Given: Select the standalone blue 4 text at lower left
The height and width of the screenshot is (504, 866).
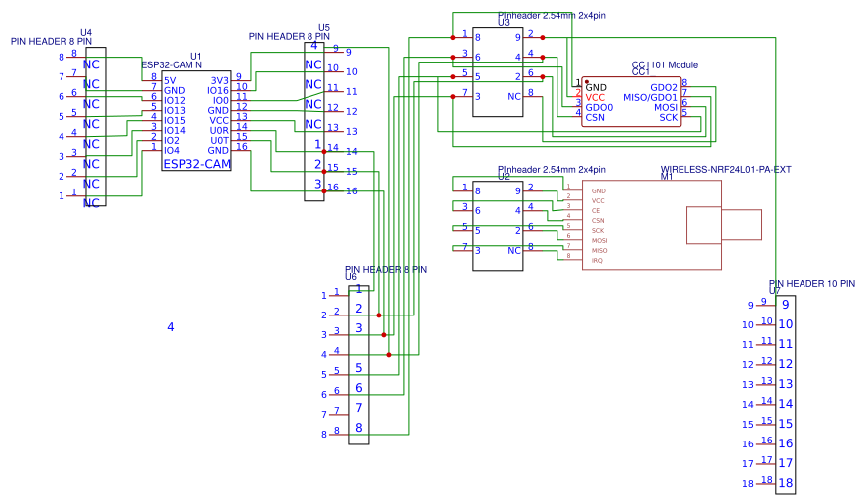Looking at the screenshot, I should pos(170,327).
